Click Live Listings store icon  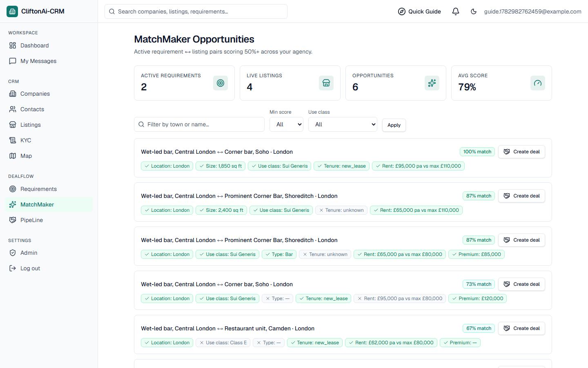coord(326,83)
